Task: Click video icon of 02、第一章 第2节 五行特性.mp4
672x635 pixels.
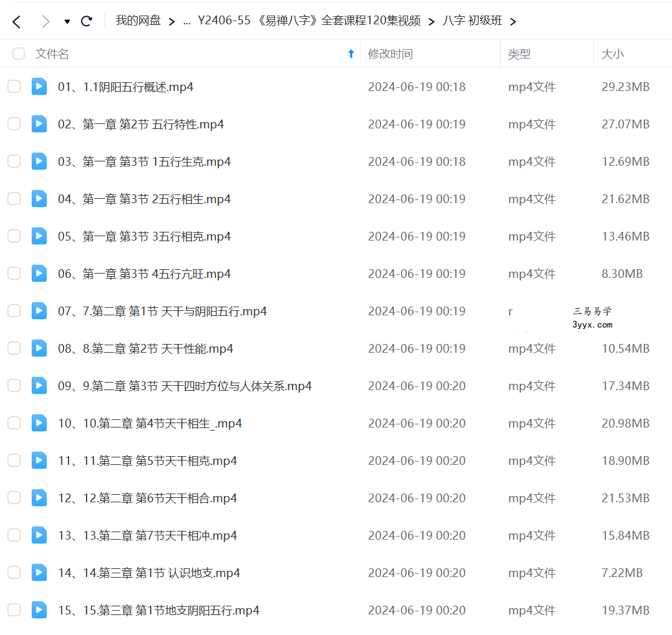Action: click(39, 124)
